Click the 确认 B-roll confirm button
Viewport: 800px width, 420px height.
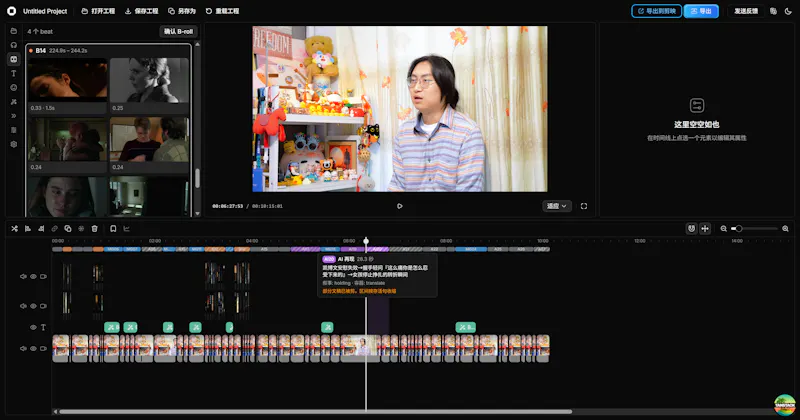click(x=179, y=32)
